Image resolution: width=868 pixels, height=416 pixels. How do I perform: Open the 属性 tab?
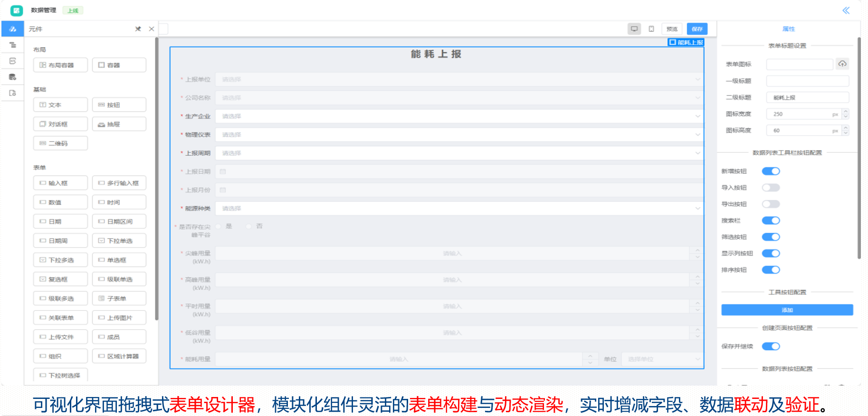point(789,29)
